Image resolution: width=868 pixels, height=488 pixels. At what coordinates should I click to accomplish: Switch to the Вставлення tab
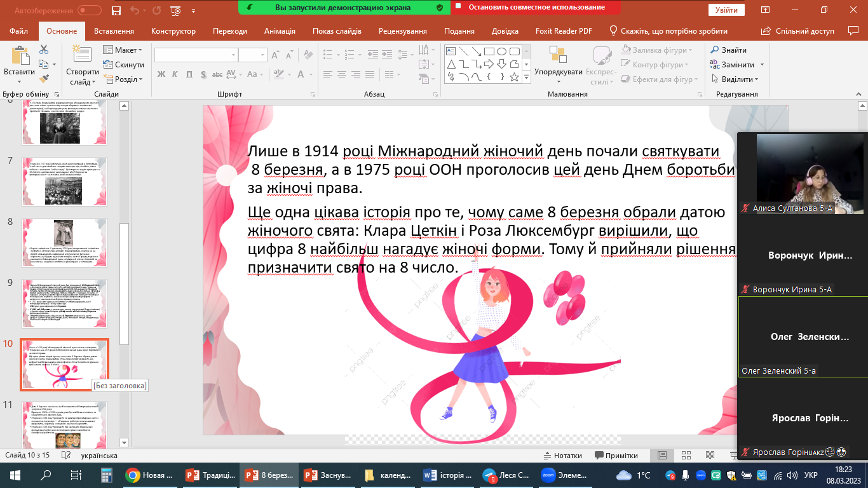[x=114, y=31]
